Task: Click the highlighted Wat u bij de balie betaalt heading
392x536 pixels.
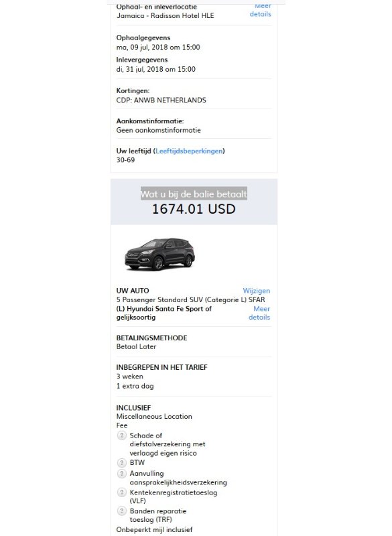Action: 194,194
